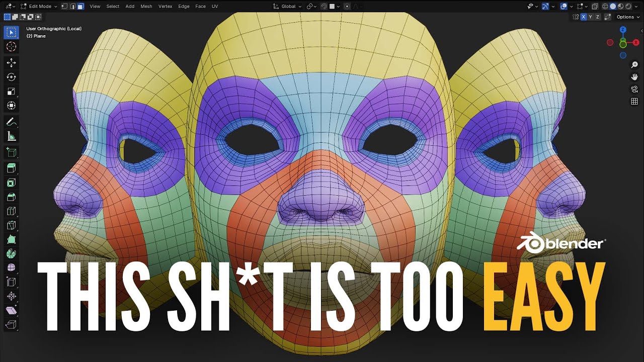
Task: Select the Poly Build tool
Action: point(12,239)
